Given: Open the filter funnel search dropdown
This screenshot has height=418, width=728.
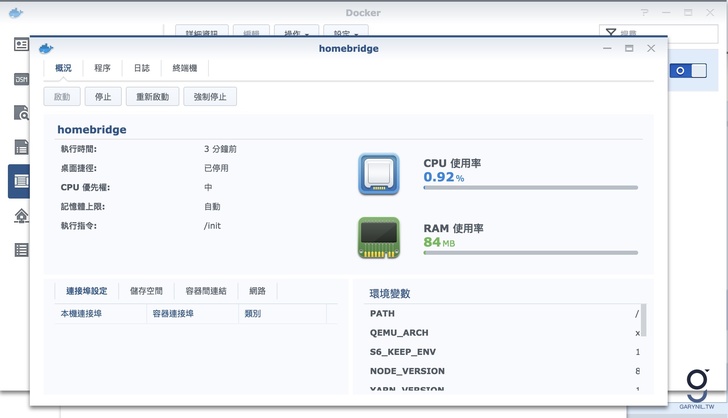Looking at the screenshot, I should 612,34.
